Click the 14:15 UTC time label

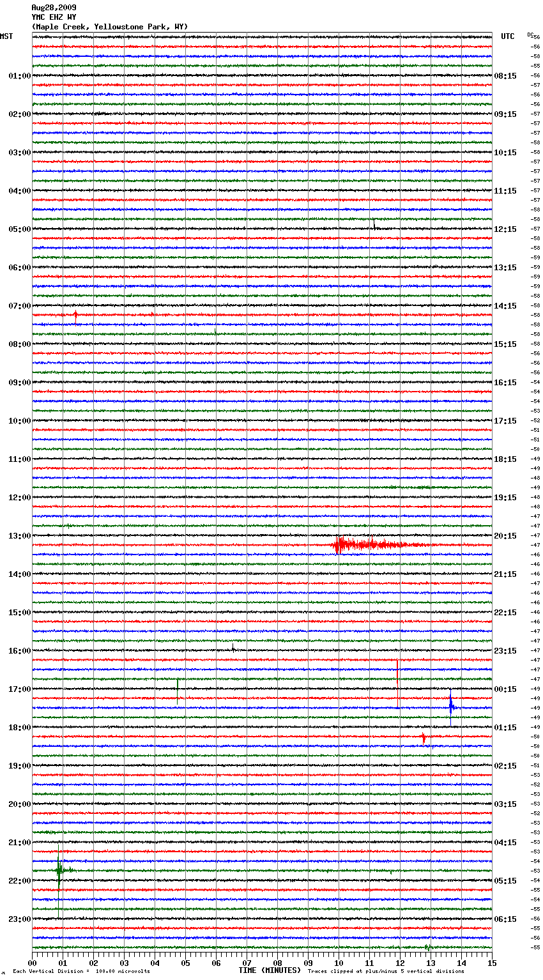tap(505, 306)
